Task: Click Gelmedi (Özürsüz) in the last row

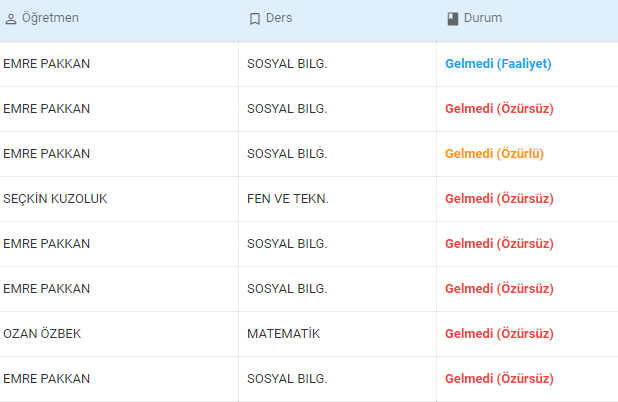Action: 499,378
